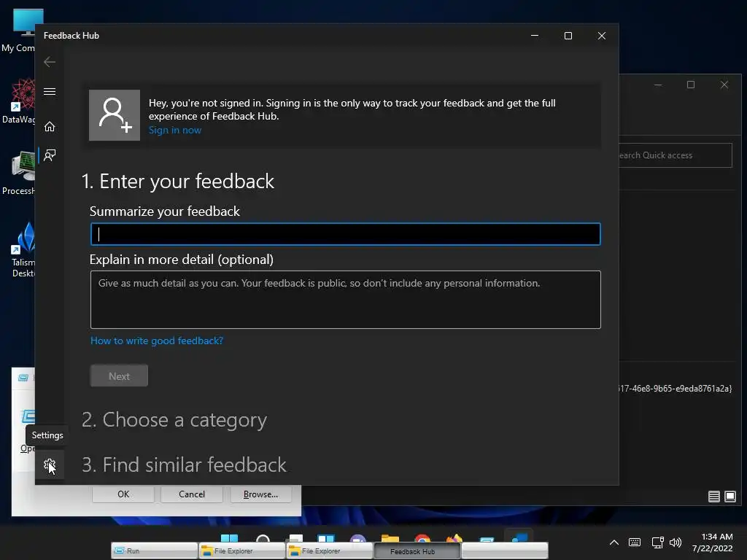
Task: Open DataWag desktop shortcut
Action: tap(18, 101)
